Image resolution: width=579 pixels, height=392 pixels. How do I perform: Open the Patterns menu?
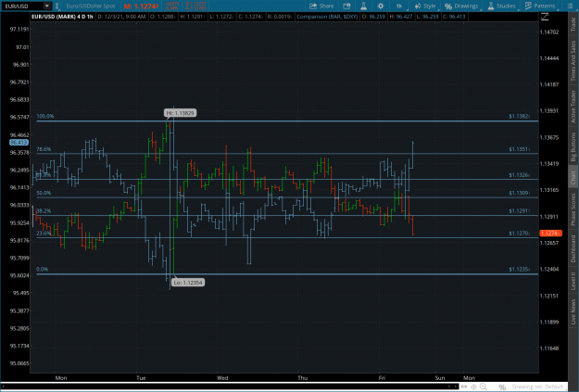[541, 6]
